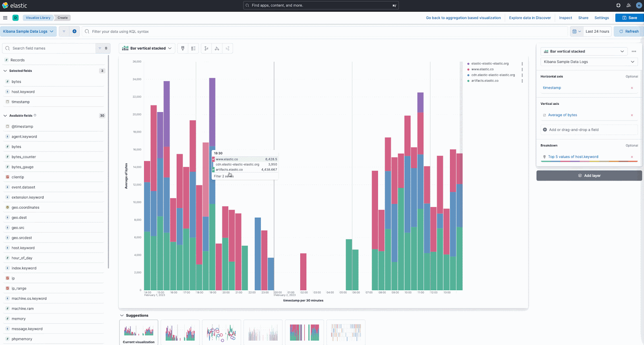Open layer data view Kibana Sample Data Logs

click(x=589, y=62)
